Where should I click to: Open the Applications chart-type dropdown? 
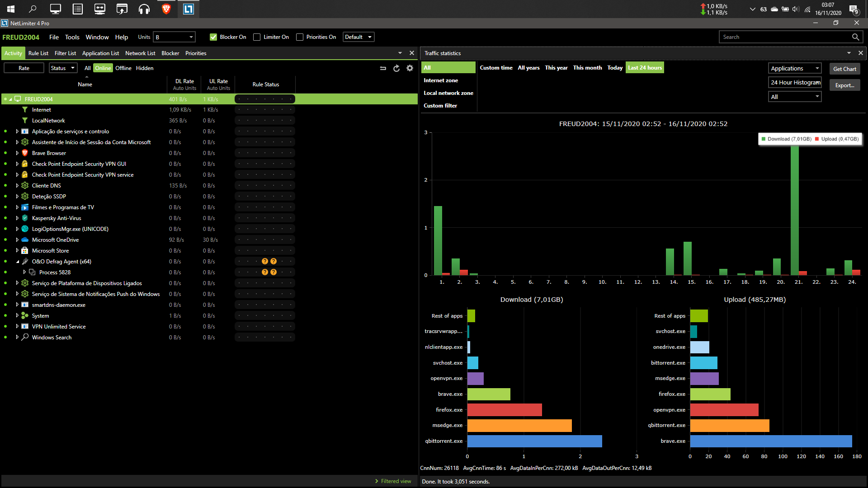pos(795,68)
